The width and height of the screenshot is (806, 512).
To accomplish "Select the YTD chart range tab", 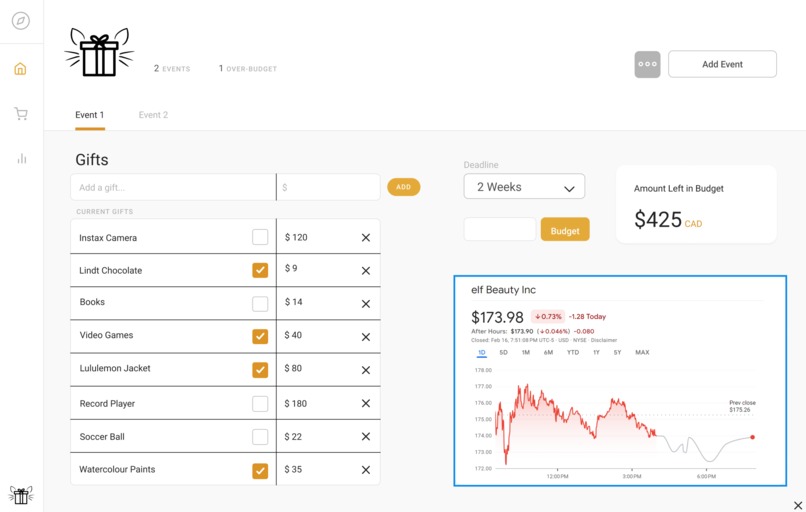I will [x=573, y=353].
